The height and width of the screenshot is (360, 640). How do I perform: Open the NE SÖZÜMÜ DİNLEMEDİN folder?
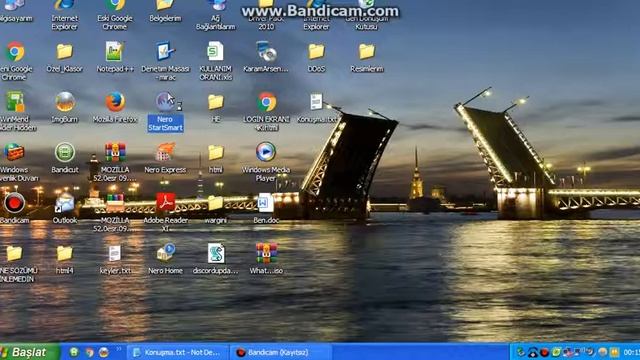16,263
